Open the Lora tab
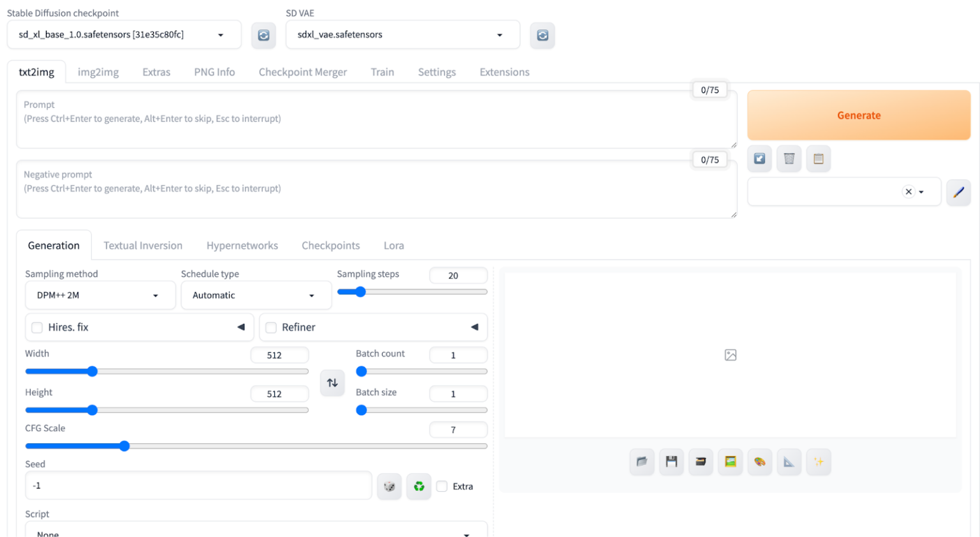The width and height of the screenshot is (980, 537). pos(394,246)
